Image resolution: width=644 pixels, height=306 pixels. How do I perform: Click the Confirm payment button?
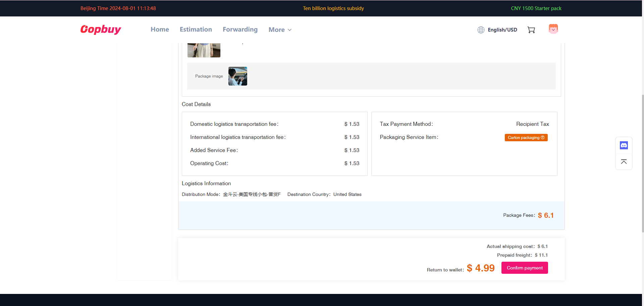click(x=525, y=268)
